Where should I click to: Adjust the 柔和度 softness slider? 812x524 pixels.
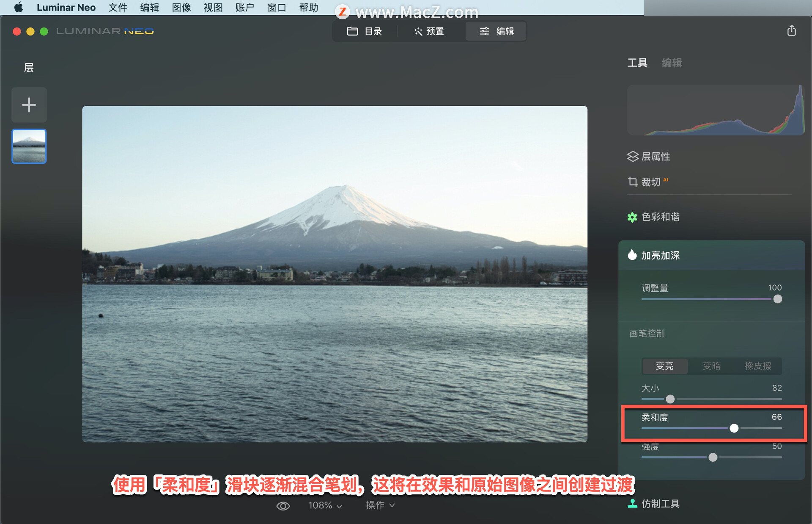711,428
